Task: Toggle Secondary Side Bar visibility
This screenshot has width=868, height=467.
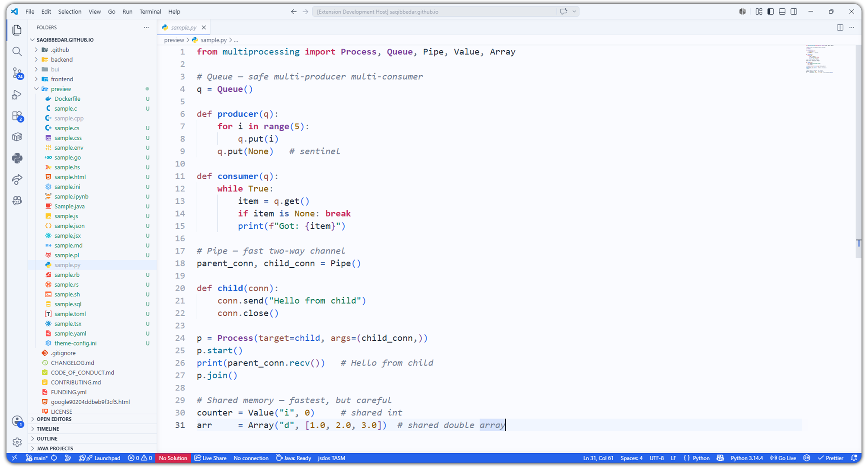Action: pos(794,12)
